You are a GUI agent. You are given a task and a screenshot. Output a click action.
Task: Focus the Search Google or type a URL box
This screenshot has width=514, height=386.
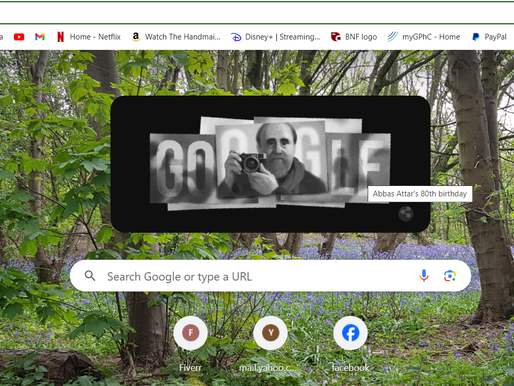[x=270, y=276]
